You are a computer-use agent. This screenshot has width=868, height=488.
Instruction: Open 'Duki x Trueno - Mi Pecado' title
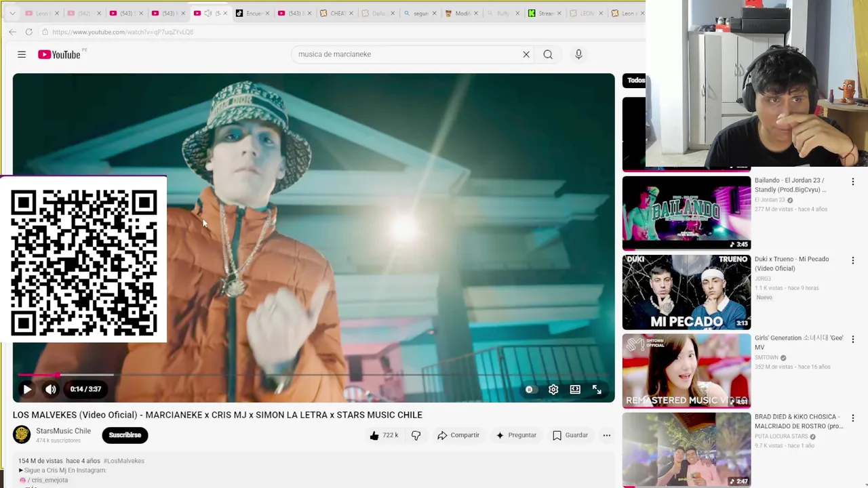(791, 264)
